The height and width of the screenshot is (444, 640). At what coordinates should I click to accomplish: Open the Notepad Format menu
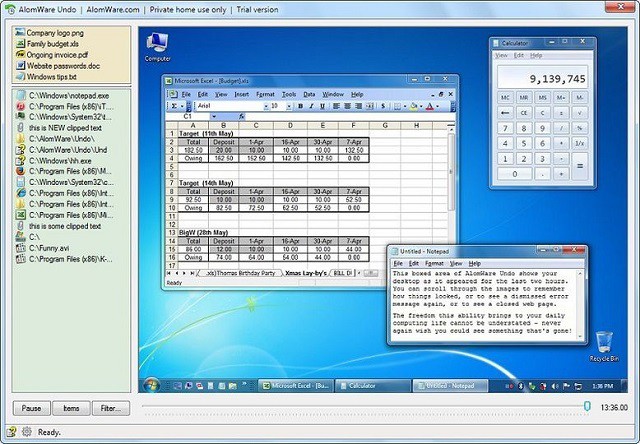pyautogui.click(x=434, y=264)
